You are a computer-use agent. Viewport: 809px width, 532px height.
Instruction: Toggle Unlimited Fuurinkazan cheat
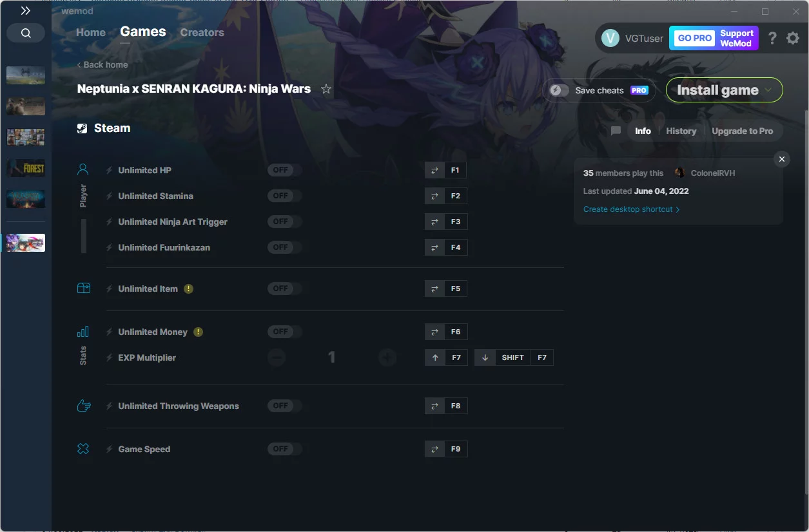(284, 247)
